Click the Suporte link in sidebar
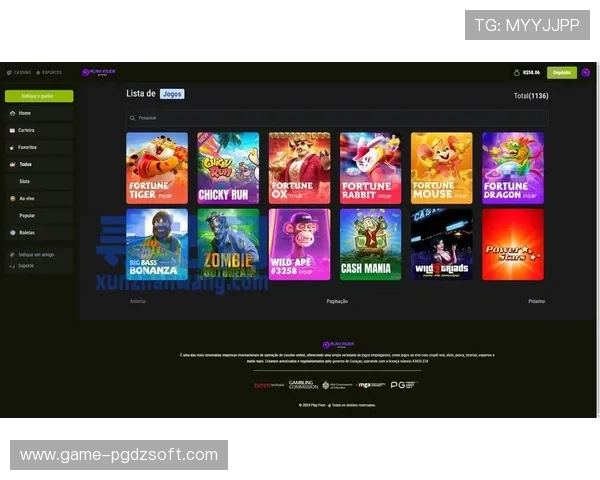Viewport: 600px width, 480px height. pos(28,266)
